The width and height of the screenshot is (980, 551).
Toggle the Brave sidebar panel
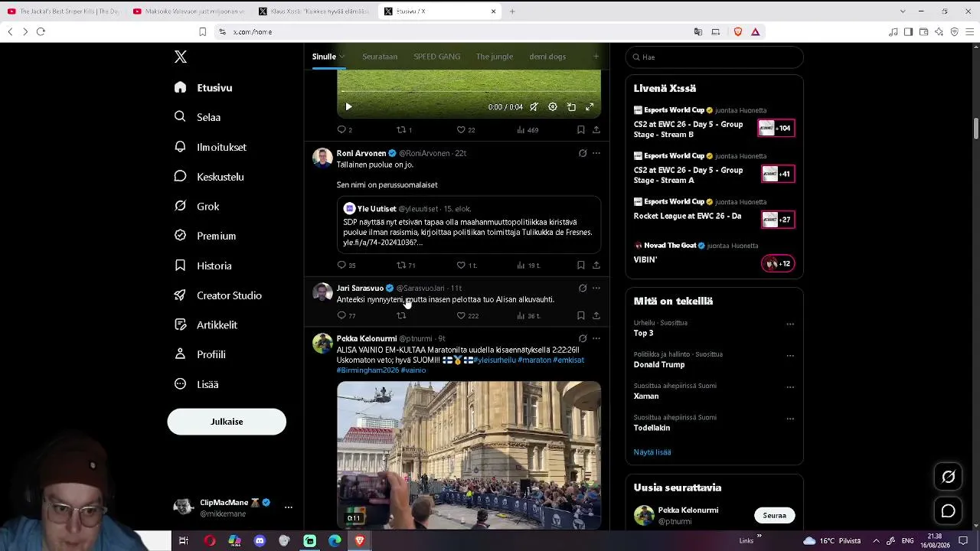pyautogui.click(x=908, y=32)
